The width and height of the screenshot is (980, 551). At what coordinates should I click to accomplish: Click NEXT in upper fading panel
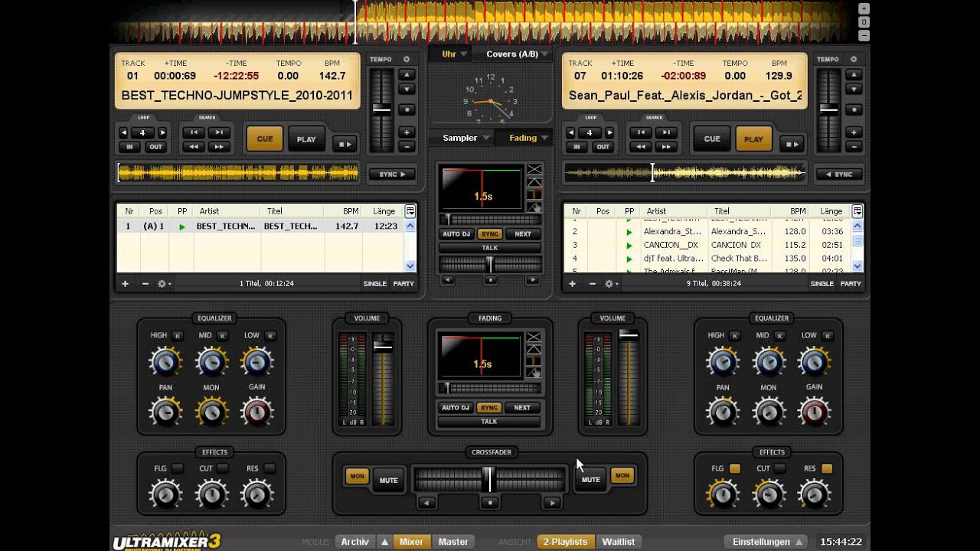(523, 234)
